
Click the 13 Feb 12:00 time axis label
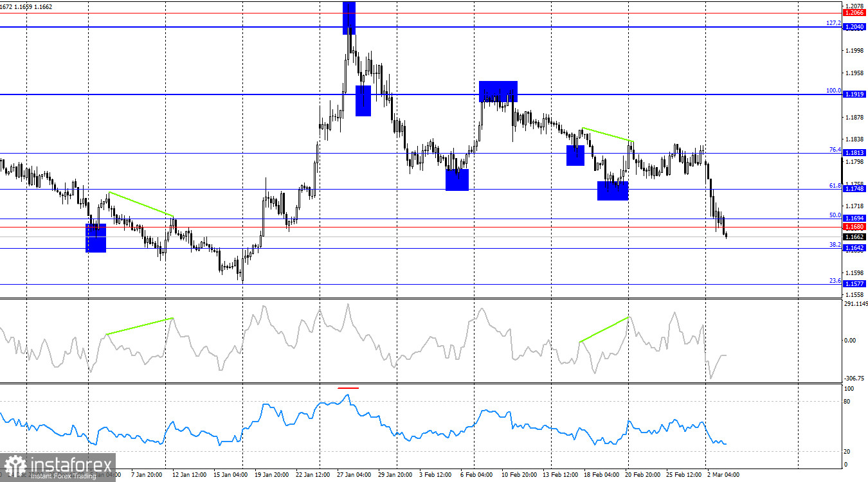(559, 476)
